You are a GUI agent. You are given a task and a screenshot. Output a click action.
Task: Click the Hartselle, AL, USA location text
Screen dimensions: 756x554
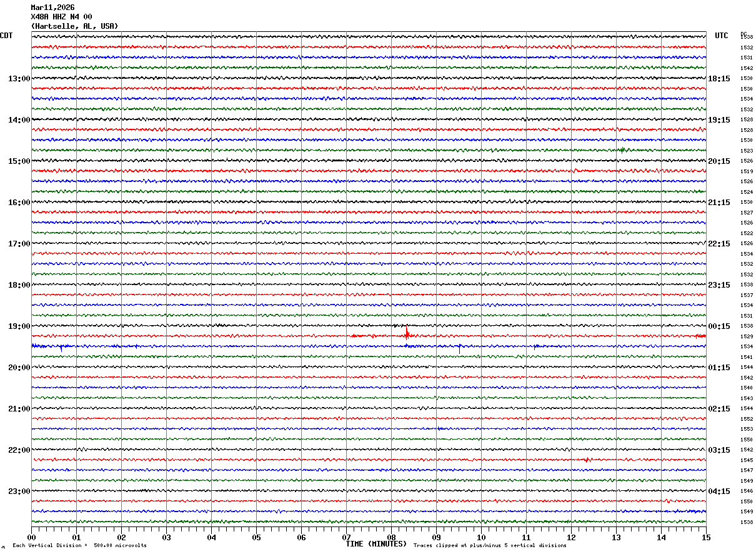pyautogui.click(x=74, y=26)
